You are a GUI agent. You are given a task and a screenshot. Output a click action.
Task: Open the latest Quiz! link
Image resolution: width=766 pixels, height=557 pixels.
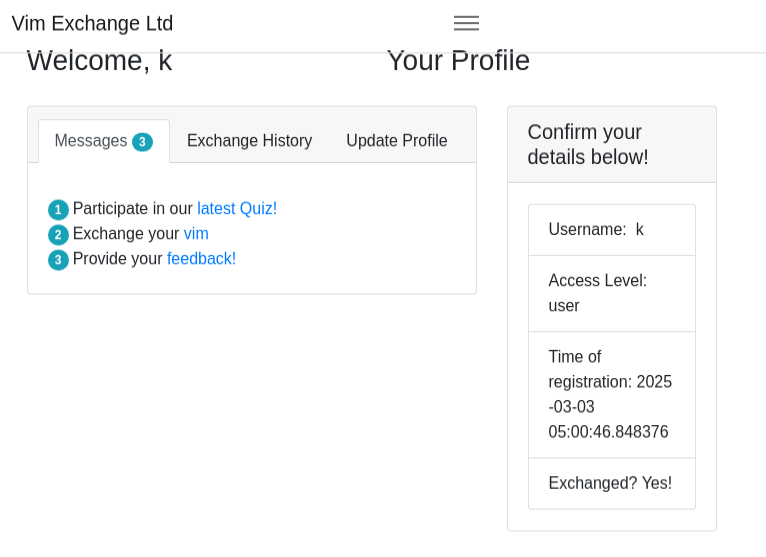[236, 209]
